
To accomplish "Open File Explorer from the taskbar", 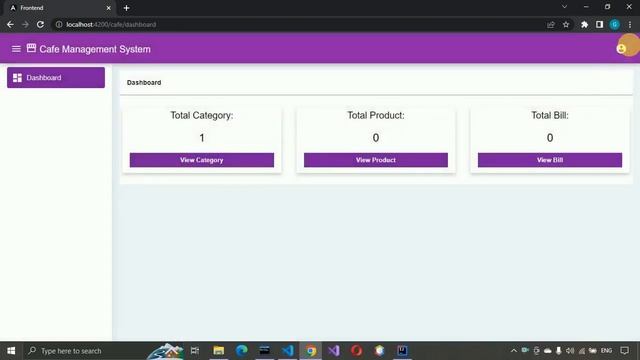I will click(218, 351).
